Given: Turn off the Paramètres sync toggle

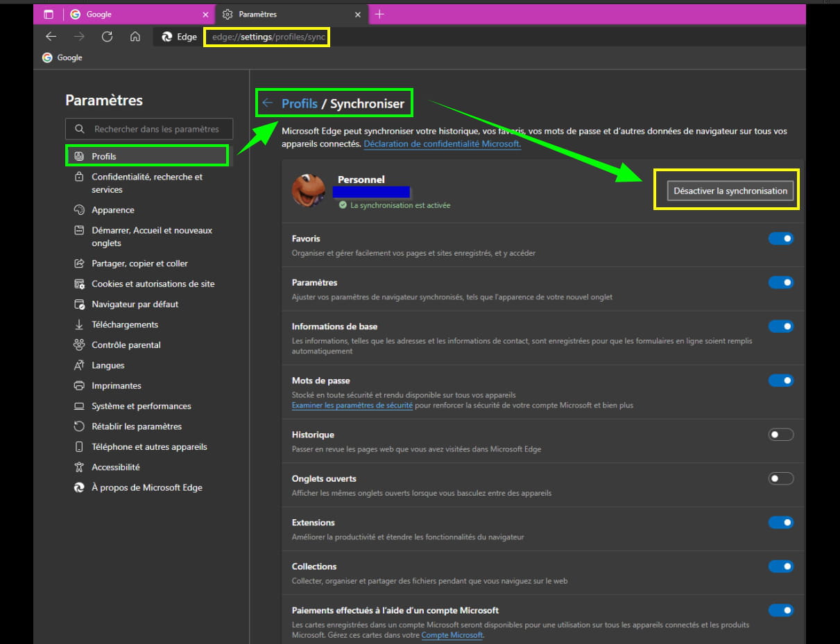Looking at the screenshot, I should 781,283.
